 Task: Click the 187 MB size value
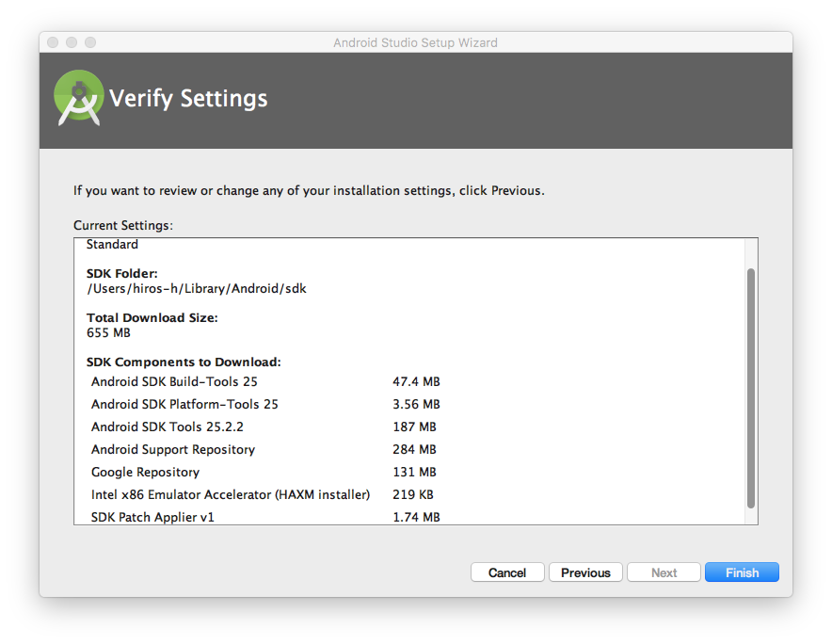tap(414, 427)
